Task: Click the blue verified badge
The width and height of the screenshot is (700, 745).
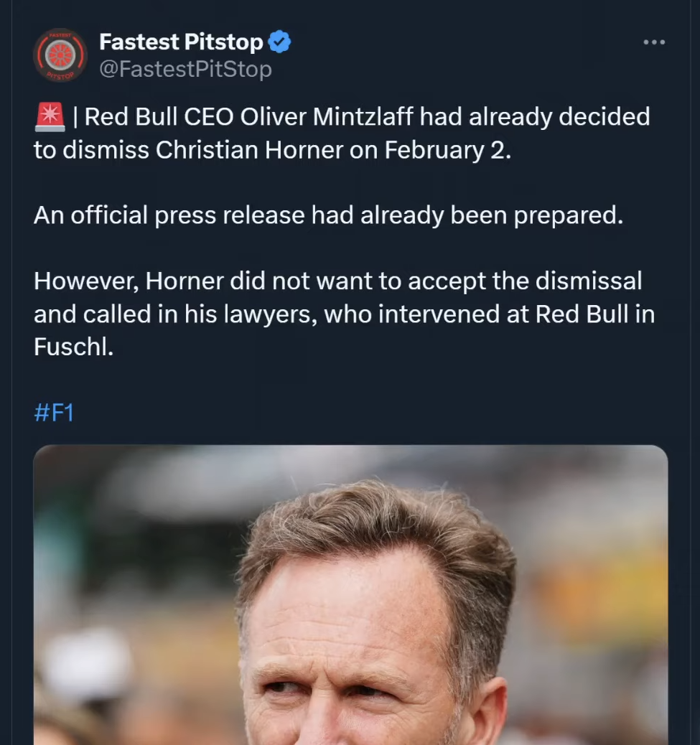Action: coord(279,42)
